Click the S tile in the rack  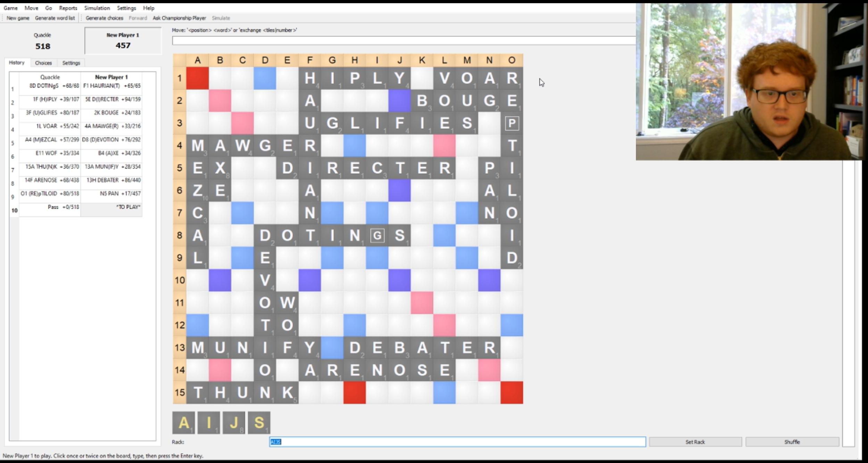click(x=259, y=422)
